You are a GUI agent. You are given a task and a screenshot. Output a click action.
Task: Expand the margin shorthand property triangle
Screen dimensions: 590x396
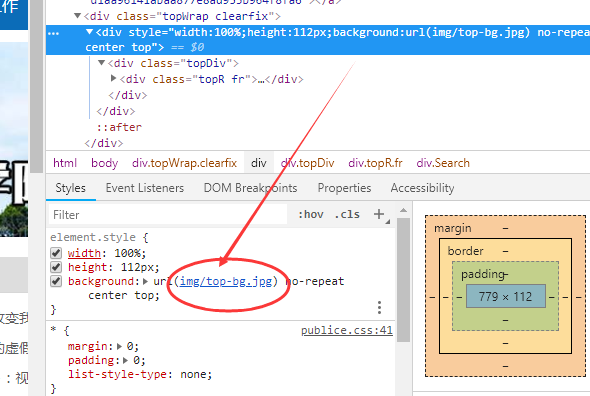pos(119,346)
